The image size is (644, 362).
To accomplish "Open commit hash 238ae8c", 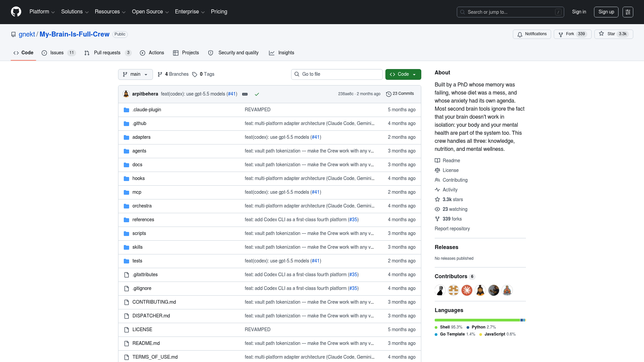I will click(345, 94).
